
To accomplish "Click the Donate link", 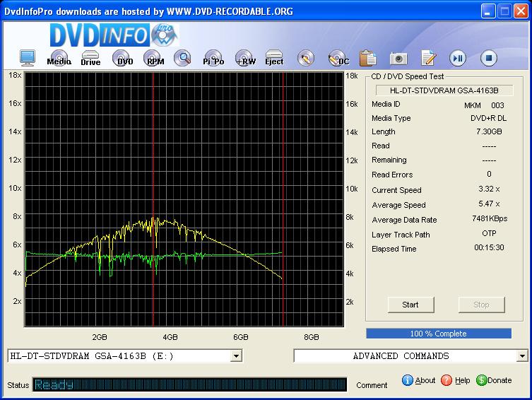I will [493, 380].
